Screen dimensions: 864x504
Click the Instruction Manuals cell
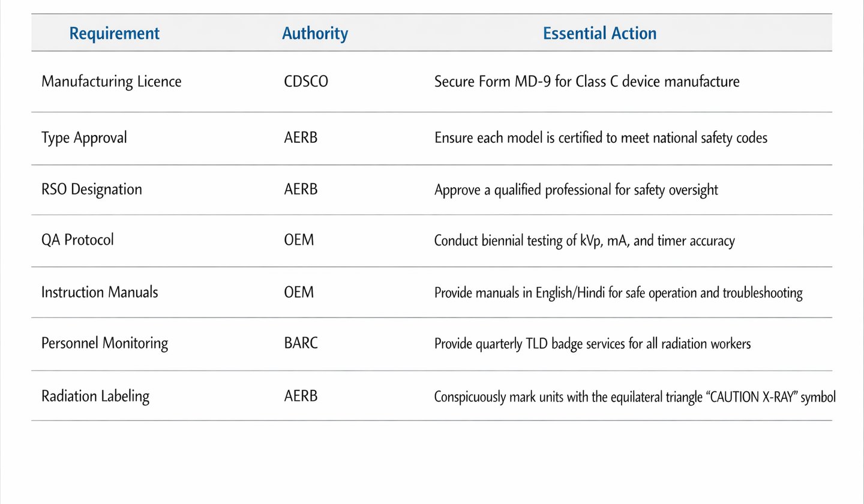coord(100,292)
